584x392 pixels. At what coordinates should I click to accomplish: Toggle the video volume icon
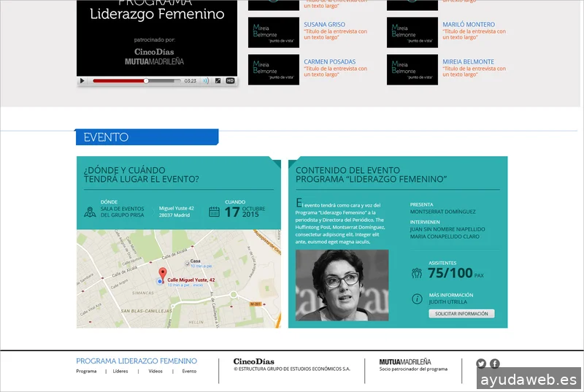tap(206, 81)
